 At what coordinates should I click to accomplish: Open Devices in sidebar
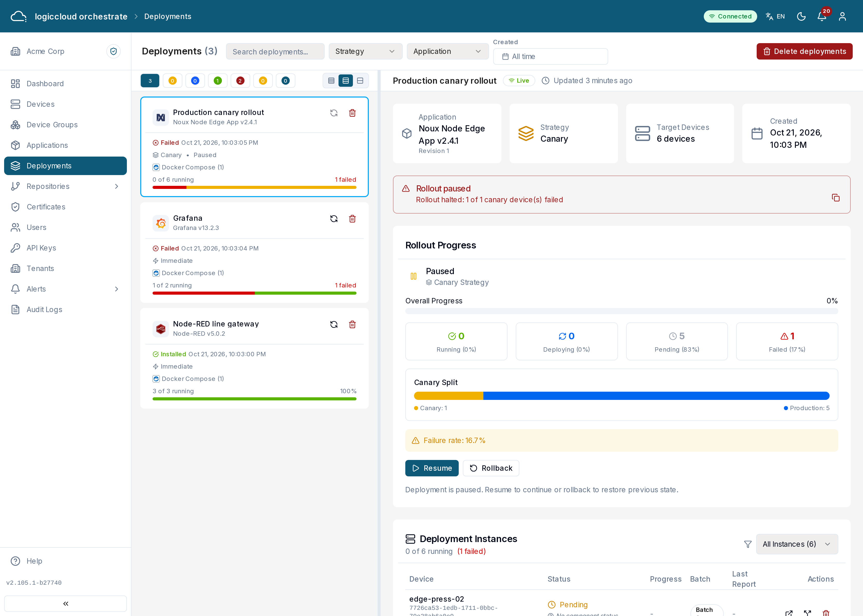point(65,104)
